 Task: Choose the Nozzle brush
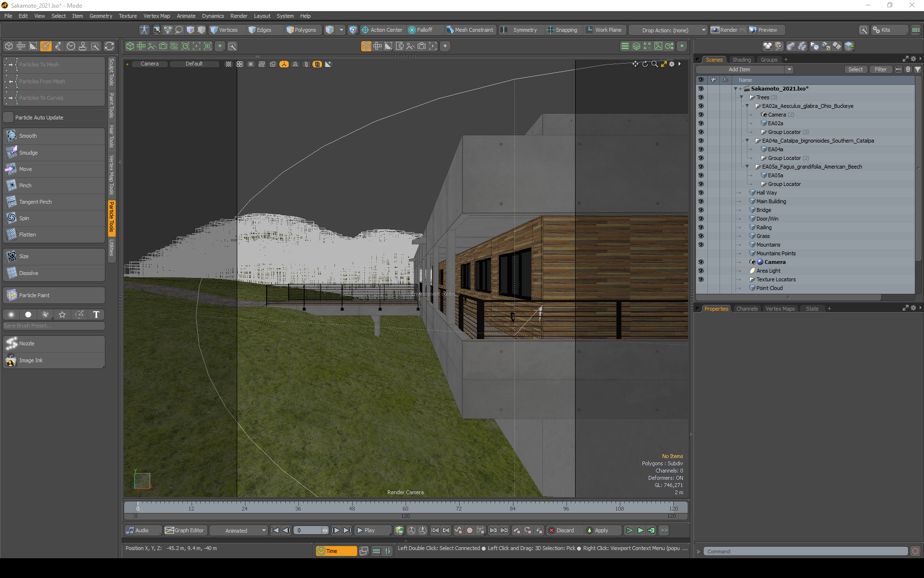26,343
